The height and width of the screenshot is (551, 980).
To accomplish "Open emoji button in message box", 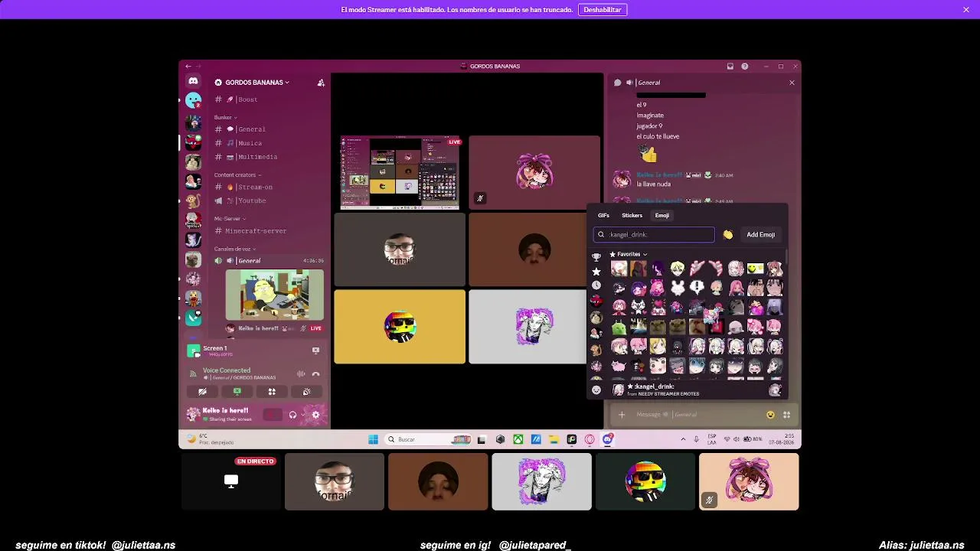I will (770, 415).
